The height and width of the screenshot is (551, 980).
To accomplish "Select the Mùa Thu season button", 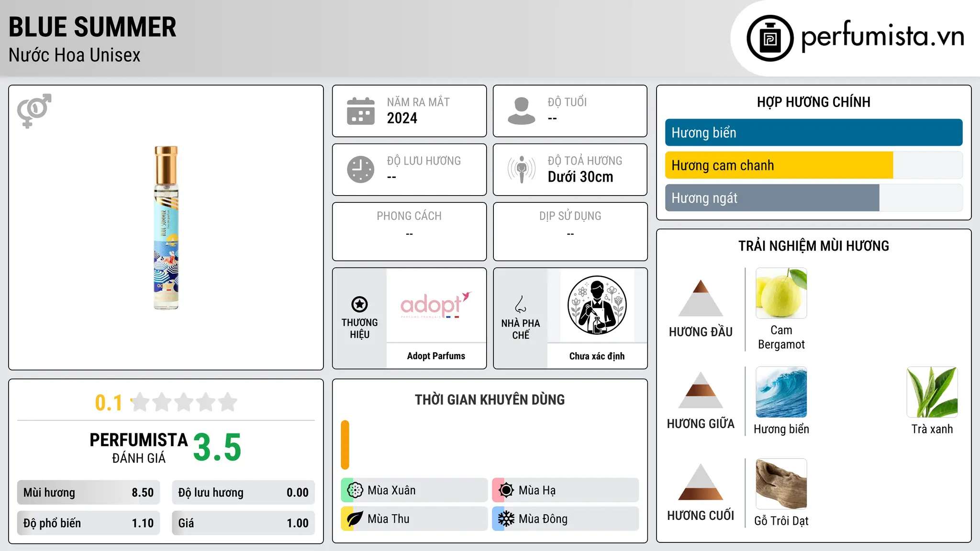I will 414,519.
